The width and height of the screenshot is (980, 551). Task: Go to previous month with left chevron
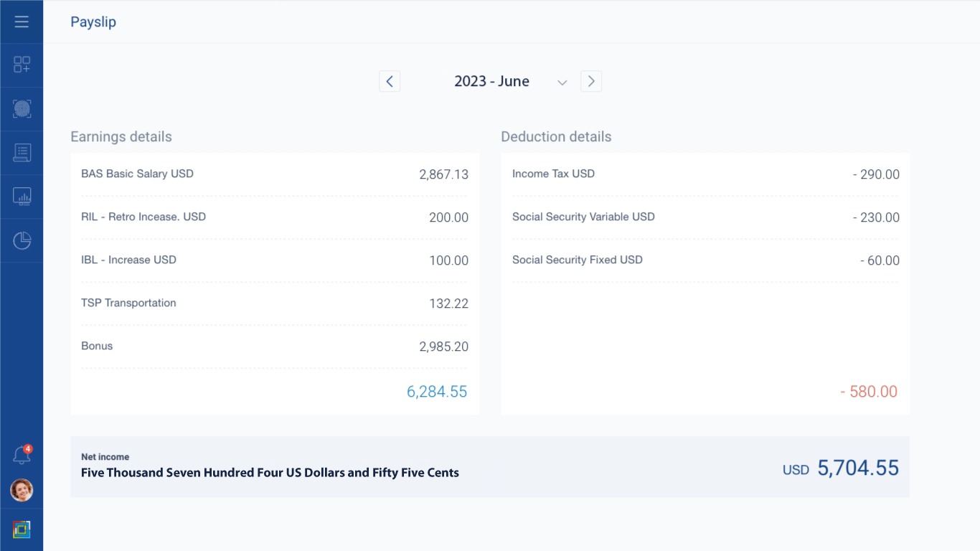[x=390, y=81]
